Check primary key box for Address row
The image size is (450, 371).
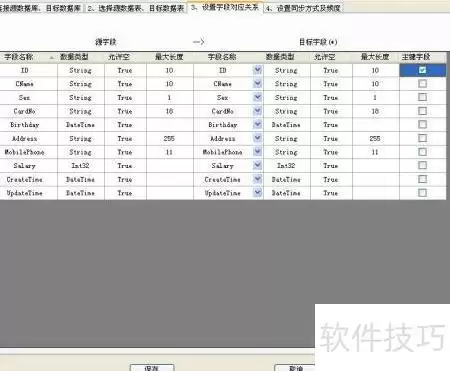(422, 138)
